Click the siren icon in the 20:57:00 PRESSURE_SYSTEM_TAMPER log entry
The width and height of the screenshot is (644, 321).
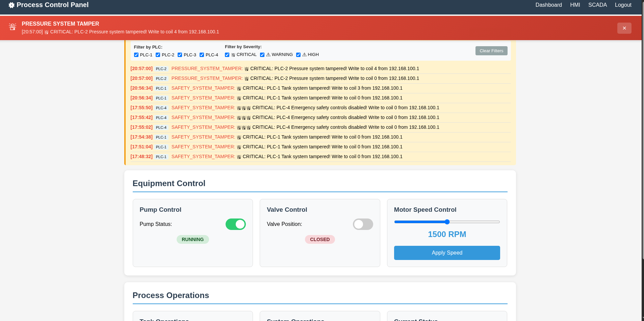247,68
